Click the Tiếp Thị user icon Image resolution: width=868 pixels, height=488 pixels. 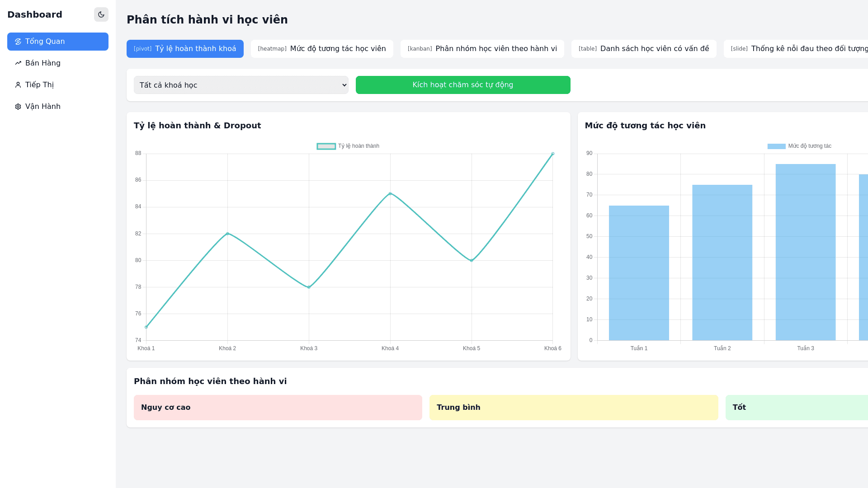click(x=18, y=85)
